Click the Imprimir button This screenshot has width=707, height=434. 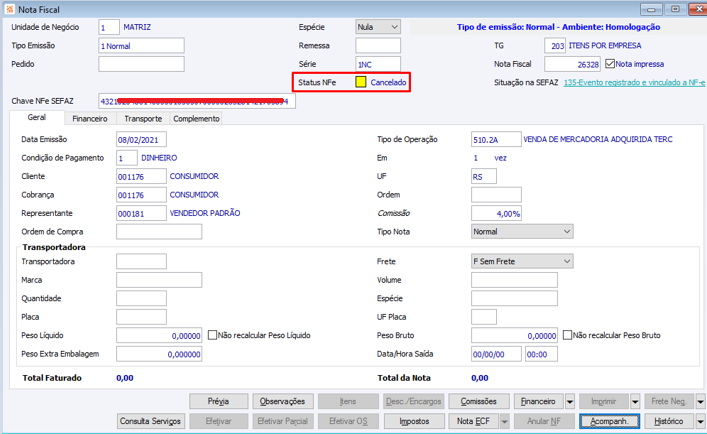[x=604, y=401]
